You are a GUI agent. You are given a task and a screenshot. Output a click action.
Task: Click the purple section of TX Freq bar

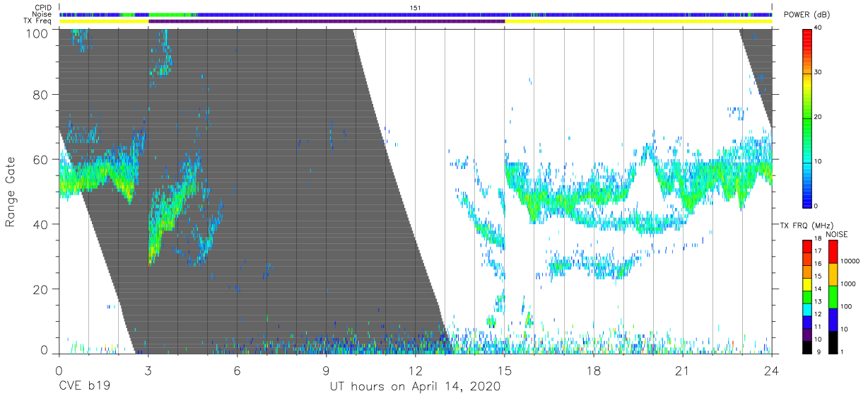327,21
